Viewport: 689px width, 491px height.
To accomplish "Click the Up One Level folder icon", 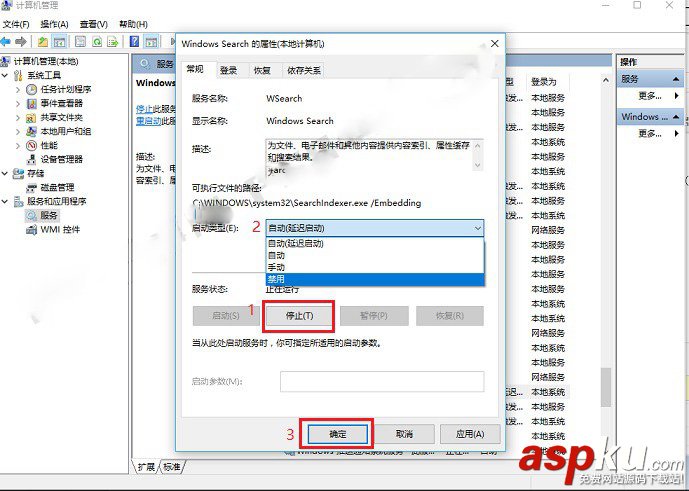I will 43,42.
